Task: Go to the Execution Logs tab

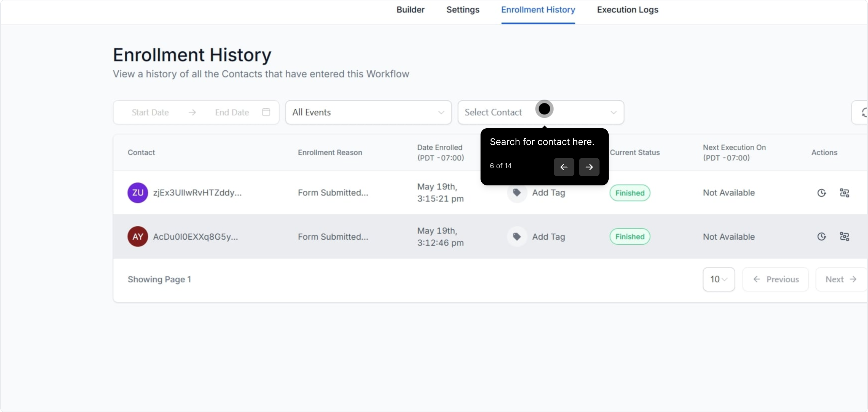Action: pos(628,10)
